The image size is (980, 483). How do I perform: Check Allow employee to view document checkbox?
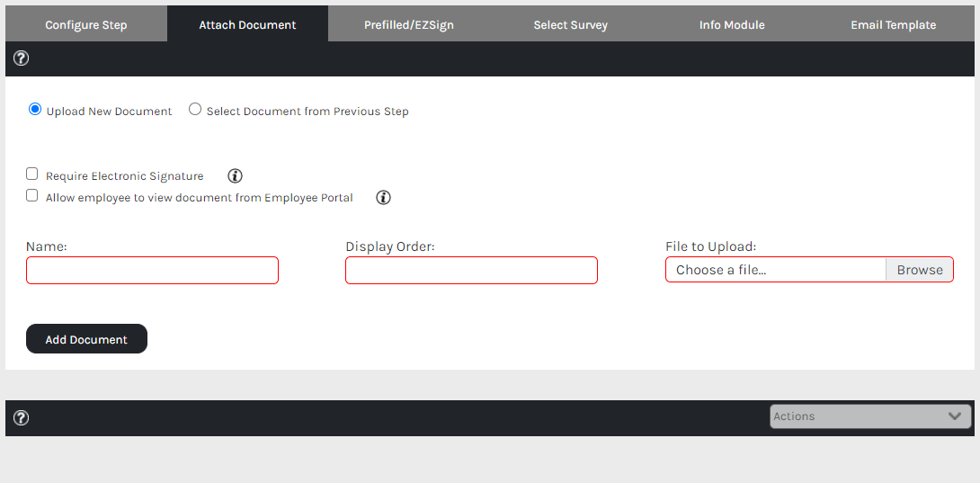coord(32,196)
